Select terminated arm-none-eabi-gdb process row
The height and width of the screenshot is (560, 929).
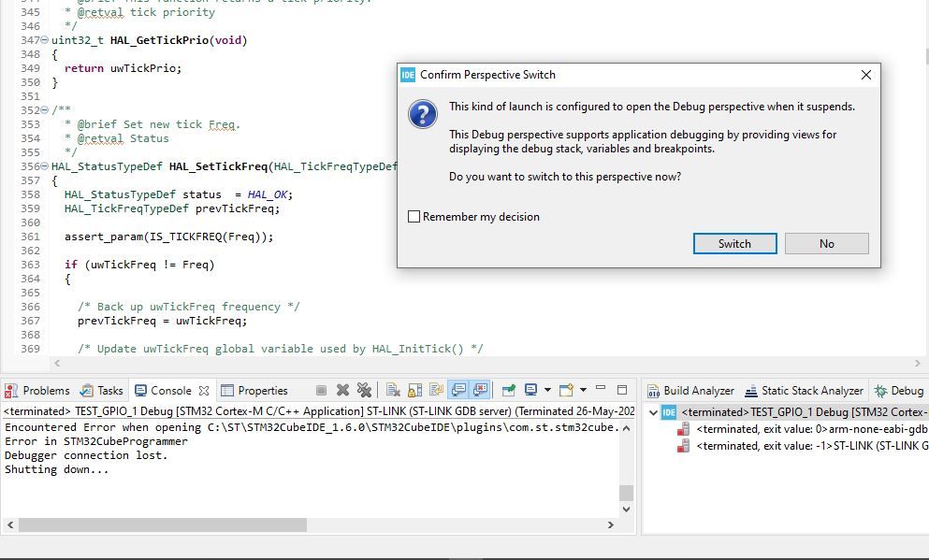coord(812,428)
